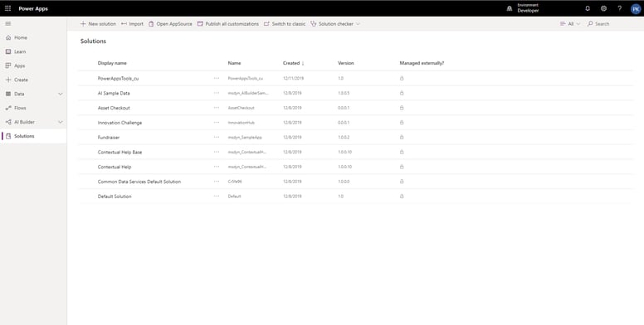Click Switch to classic
This screenshot has height=325, width=644.
[285, 24]
